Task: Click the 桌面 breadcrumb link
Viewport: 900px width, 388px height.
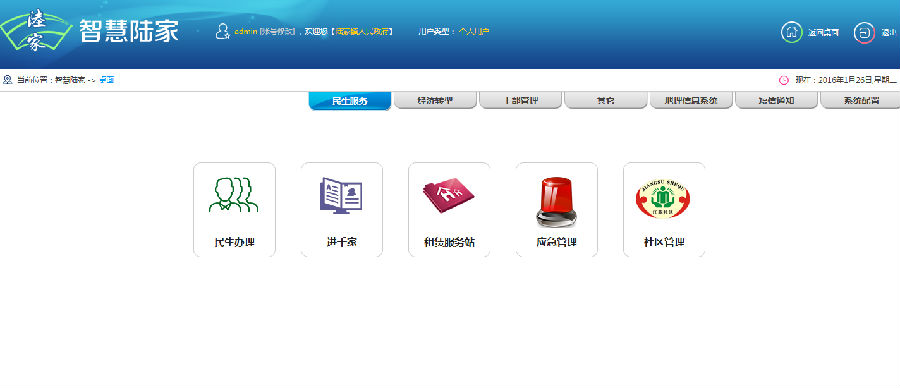Action: coord(107,80)
